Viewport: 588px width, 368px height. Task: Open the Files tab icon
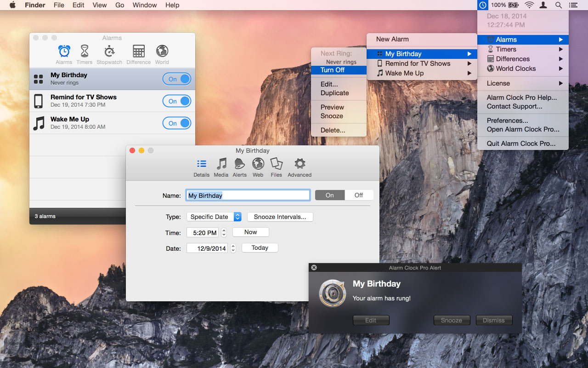[276, 164]
